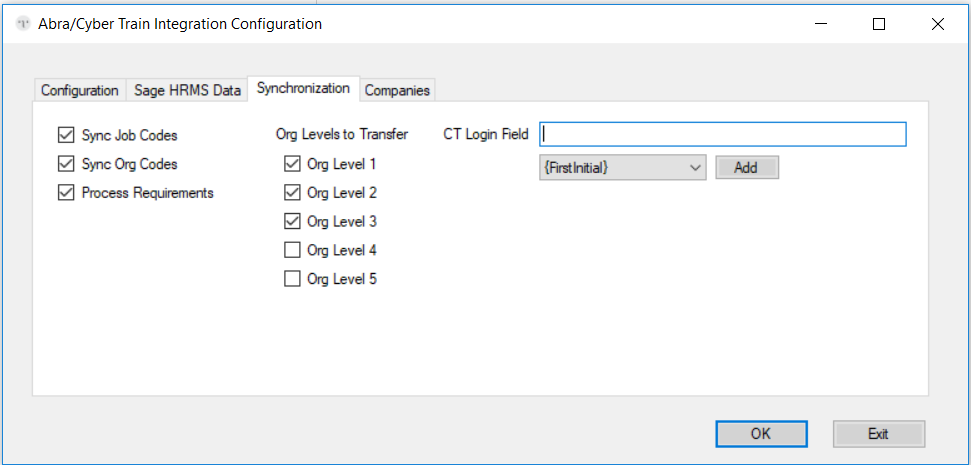Open the {FirstInitial} dropdown list
This screenshot has height=465, width=971.
[623, 167]
